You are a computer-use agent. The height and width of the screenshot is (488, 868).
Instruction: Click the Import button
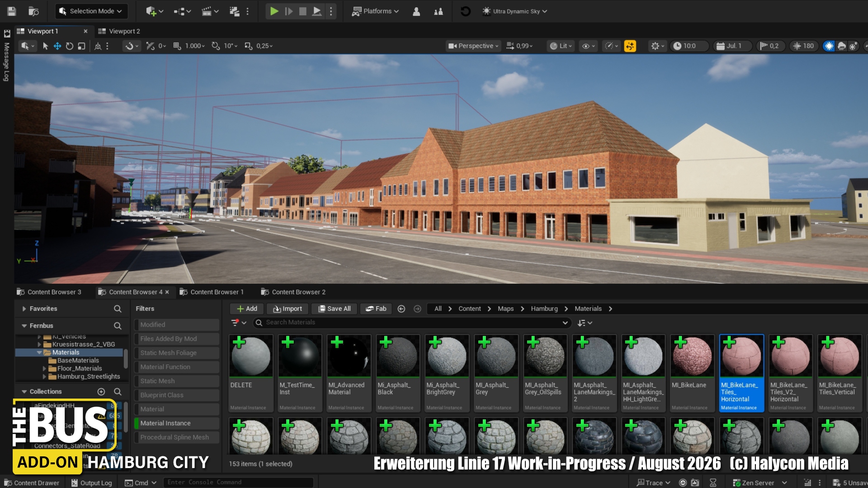click(288, 309)
